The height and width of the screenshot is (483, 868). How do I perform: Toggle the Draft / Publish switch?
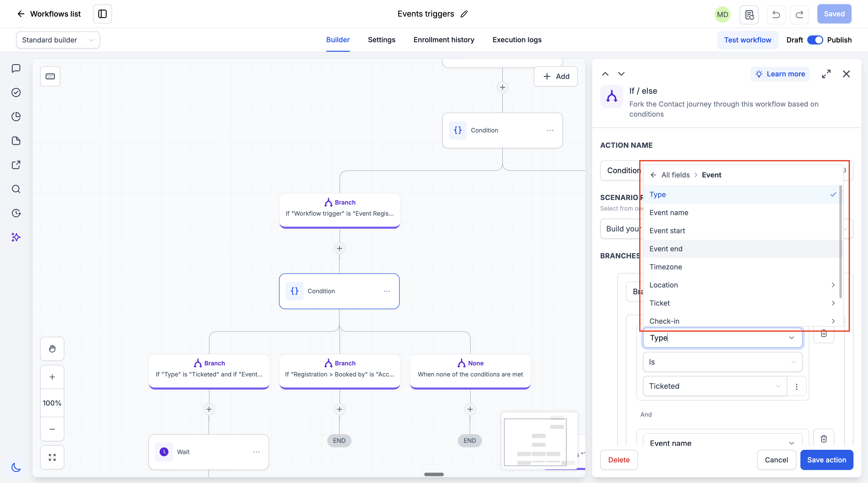(x=815, y=40)
